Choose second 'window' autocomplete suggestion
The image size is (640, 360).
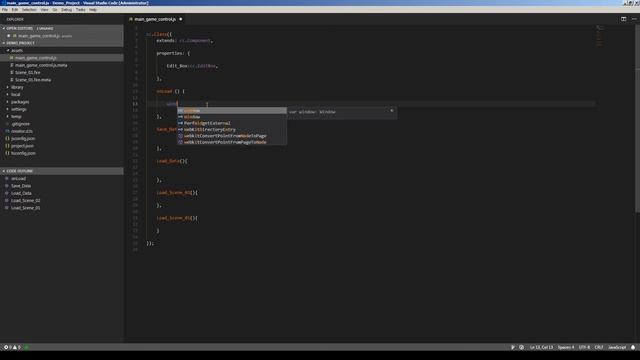(x=231, y=117)
